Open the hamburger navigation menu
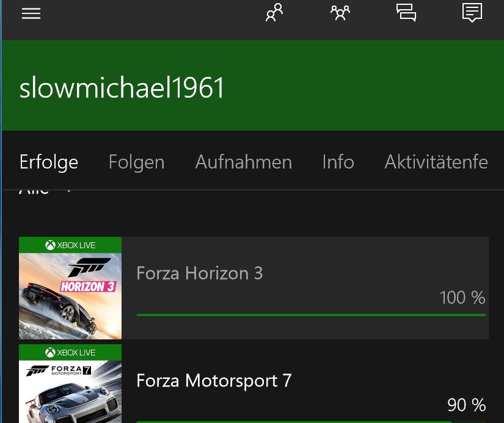This screenshot has width=504, height=423. point(31,13)
